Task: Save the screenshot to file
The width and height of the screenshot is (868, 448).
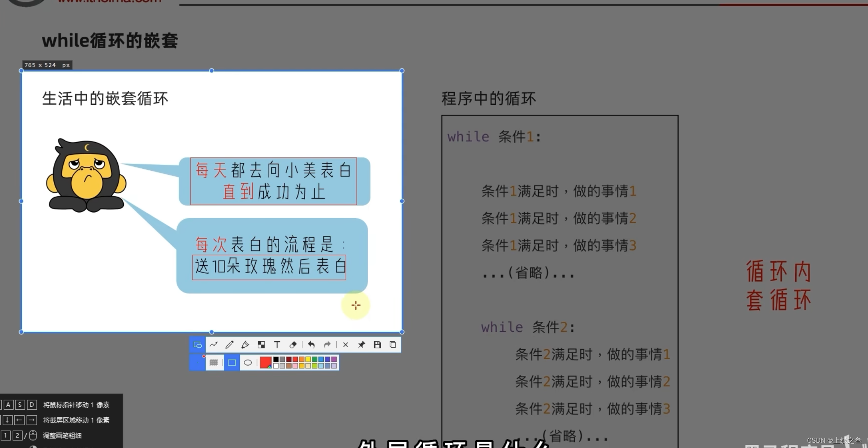Action: (377, 345)
